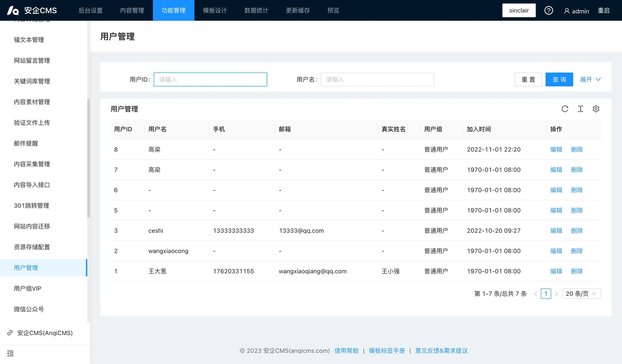Focus the 用户名 input field
622x364 pixels.
coord(378,79)
